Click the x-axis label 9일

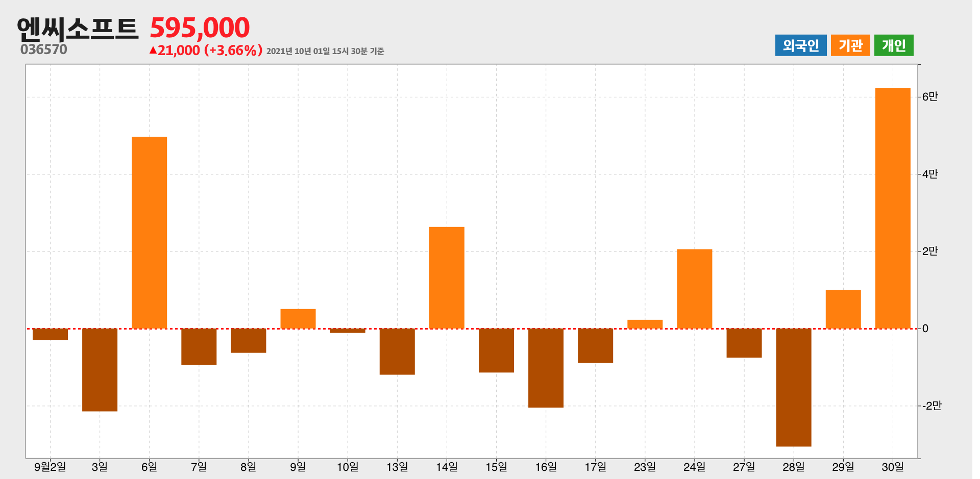tap(298, 467)
